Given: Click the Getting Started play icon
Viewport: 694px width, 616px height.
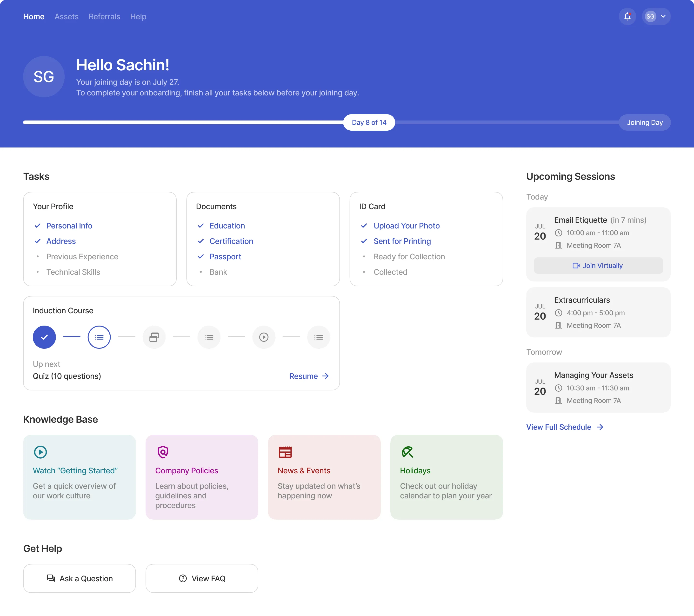Looking at the screenshot, I should click(40, 452).
